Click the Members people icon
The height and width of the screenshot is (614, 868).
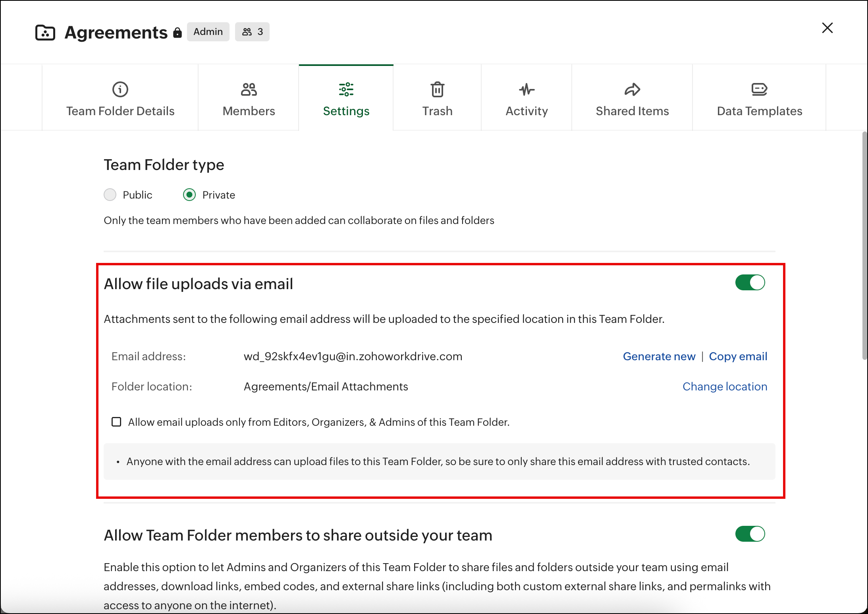(x=249, y=89)
